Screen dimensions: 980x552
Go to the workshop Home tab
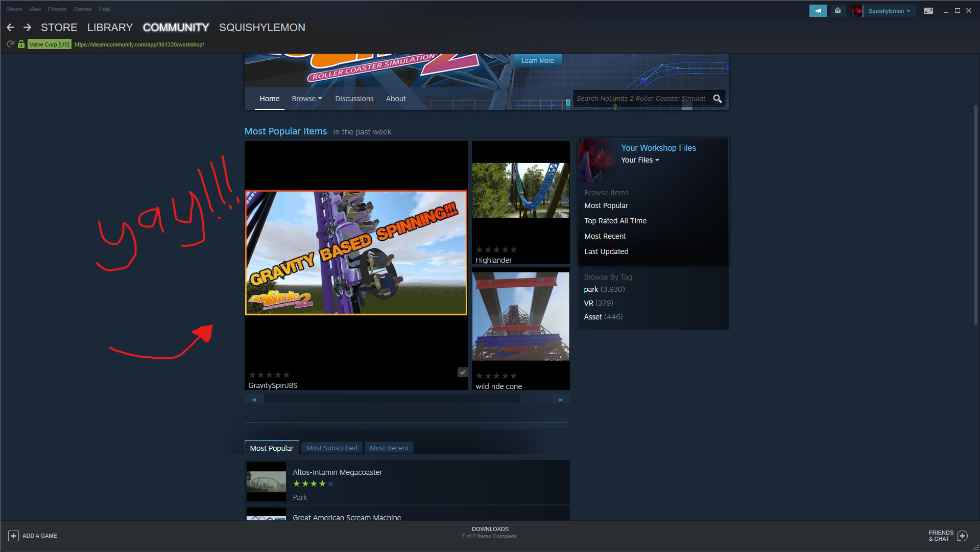click(269, 99)
